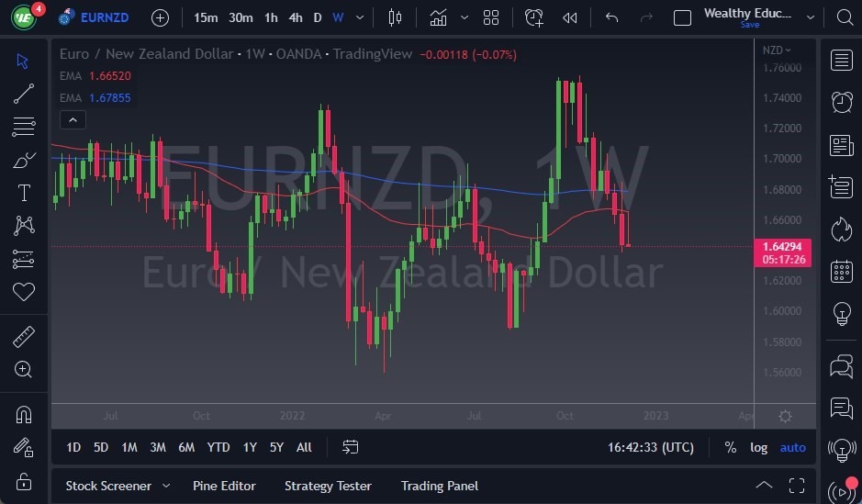This screenshot has height=504, width=862.
Task: Show All data date range
Action: [304, 447]
